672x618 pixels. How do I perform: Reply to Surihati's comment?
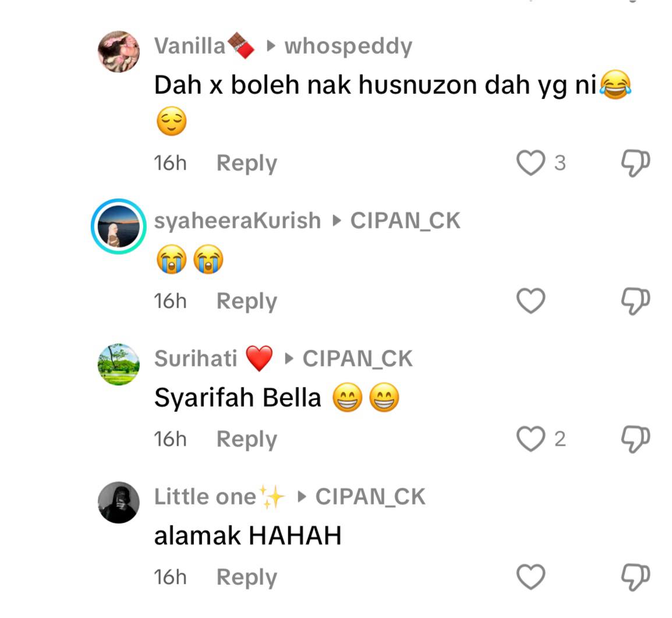[247, 440]
